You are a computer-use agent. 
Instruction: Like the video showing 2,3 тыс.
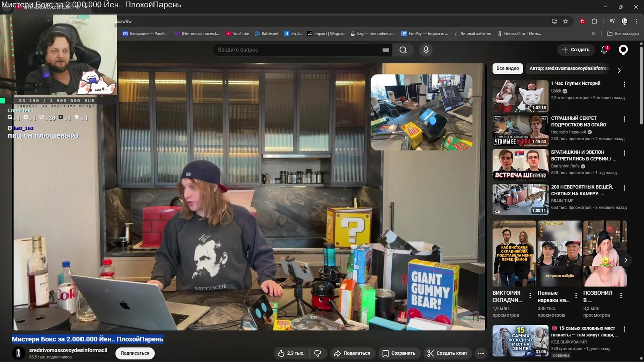(291, 353)
